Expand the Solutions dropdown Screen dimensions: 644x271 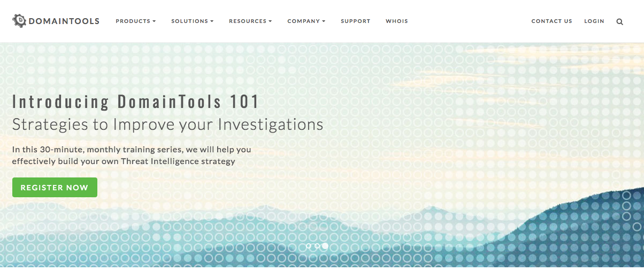click(x=189, y=21)
